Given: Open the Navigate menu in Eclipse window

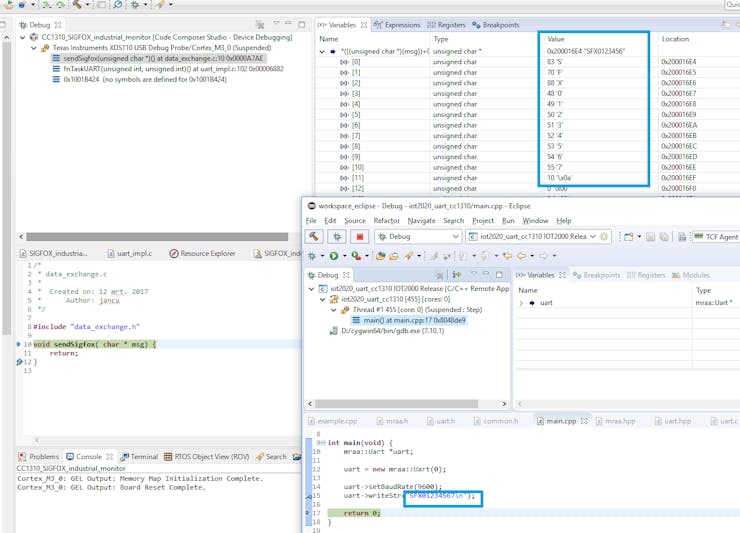Looking at the screenshot, I should [421, 220].
